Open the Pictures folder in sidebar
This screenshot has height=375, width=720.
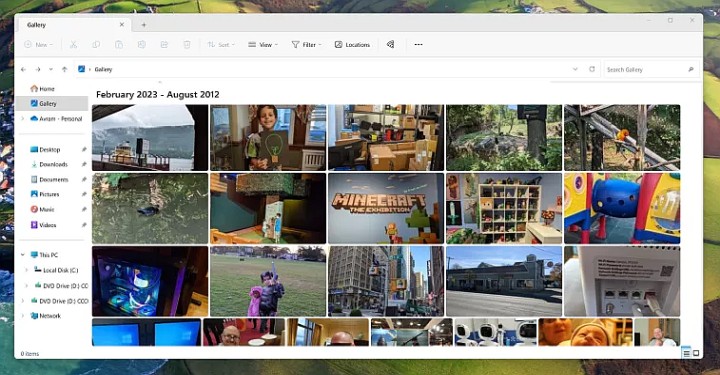coord(45,194)
